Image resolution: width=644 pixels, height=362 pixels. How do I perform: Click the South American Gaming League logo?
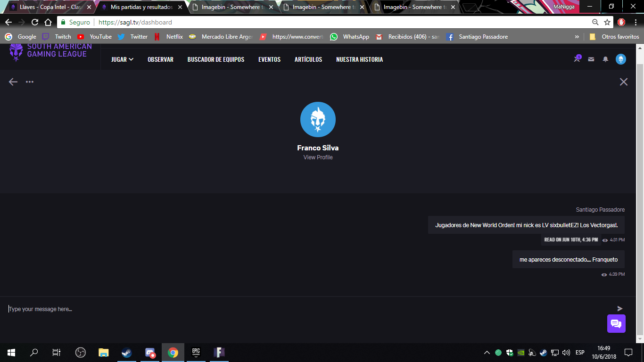pyautogui.click(x=51, y=52)
